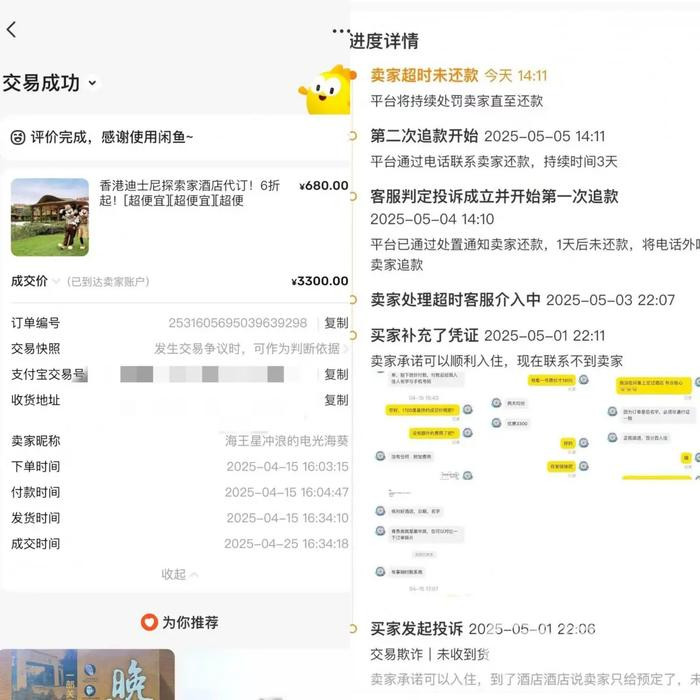Click 评价完成，感谢使用闲鱼~ banner
The image size is (700, 700).
tap(174, 137)
